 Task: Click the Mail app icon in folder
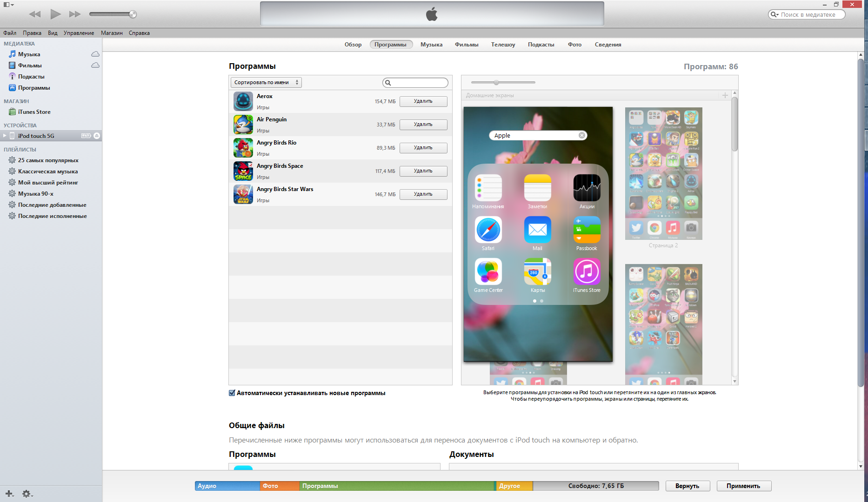point(537,230)
